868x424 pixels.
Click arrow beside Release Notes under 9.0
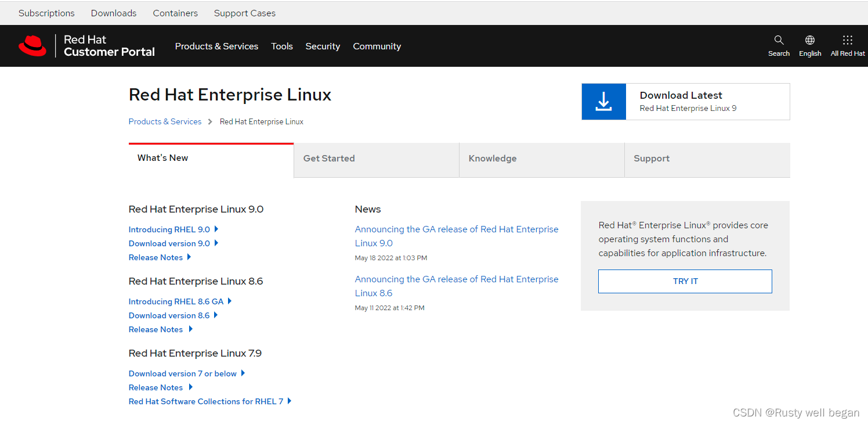(189, 257)
